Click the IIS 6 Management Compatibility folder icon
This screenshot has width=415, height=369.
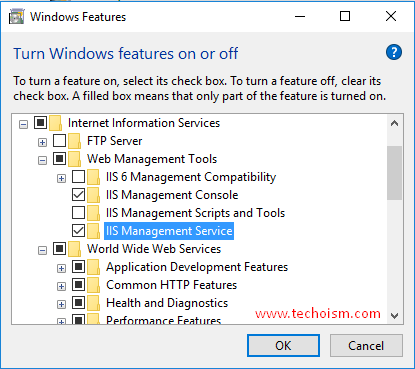(93, 177)
